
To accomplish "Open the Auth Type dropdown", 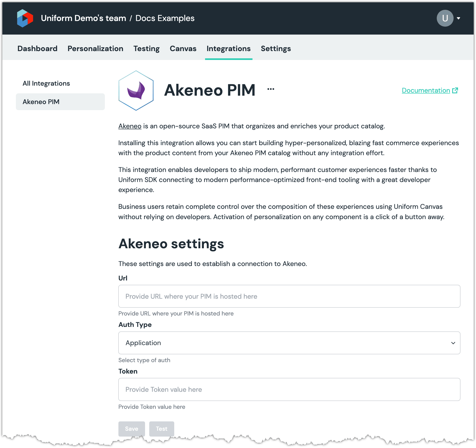I will point(289,343).
